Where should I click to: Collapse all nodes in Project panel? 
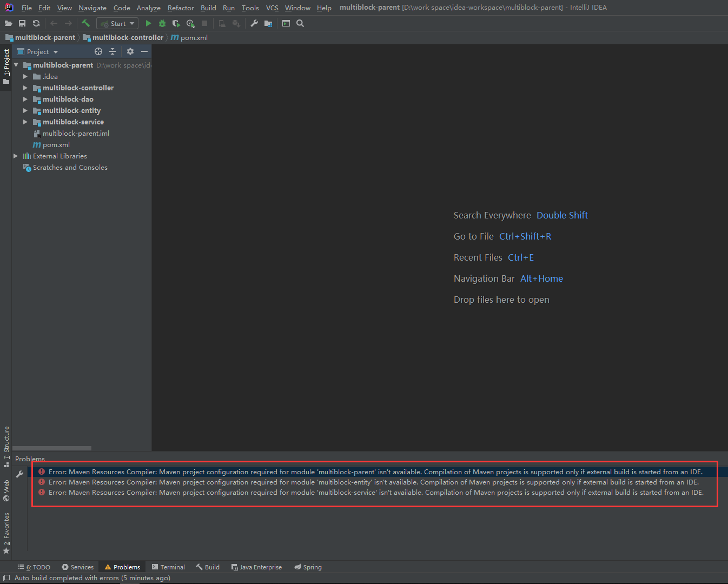112,51
